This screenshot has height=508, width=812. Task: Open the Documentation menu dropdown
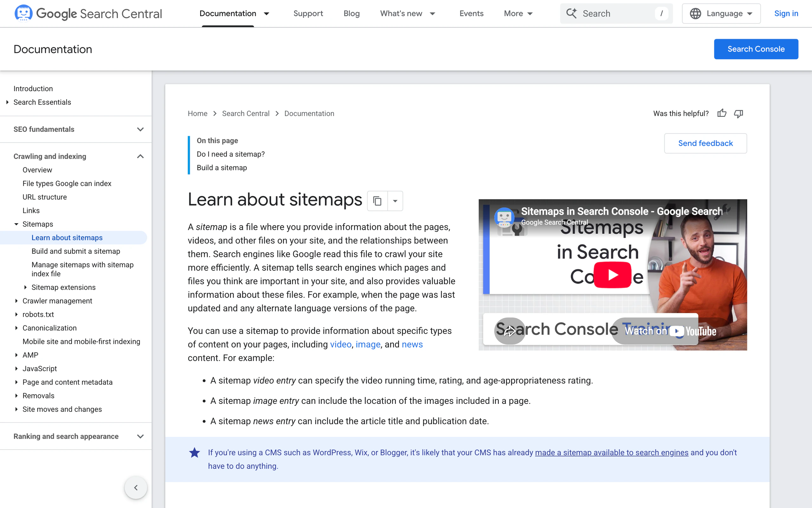click(x=266, y=13)
